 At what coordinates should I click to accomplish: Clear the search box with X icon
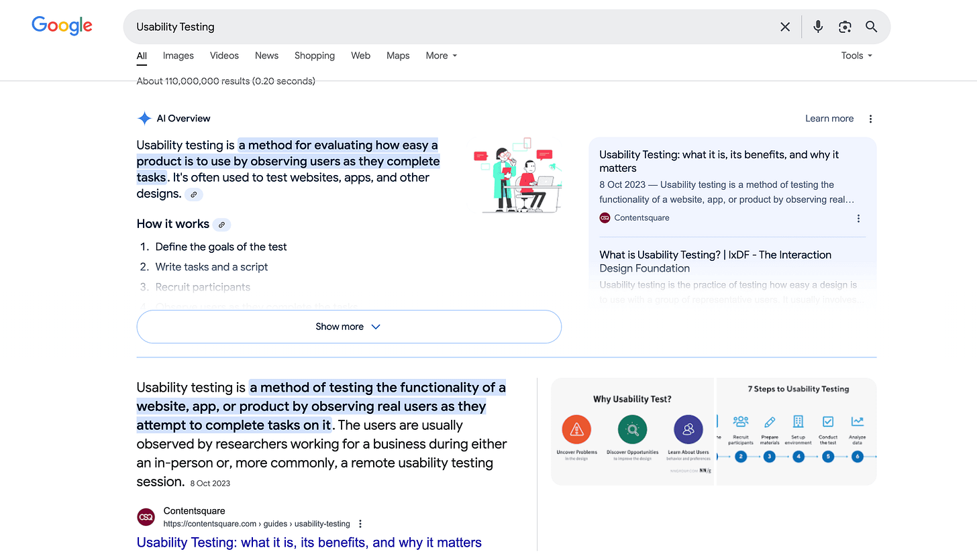pos(785,27)
